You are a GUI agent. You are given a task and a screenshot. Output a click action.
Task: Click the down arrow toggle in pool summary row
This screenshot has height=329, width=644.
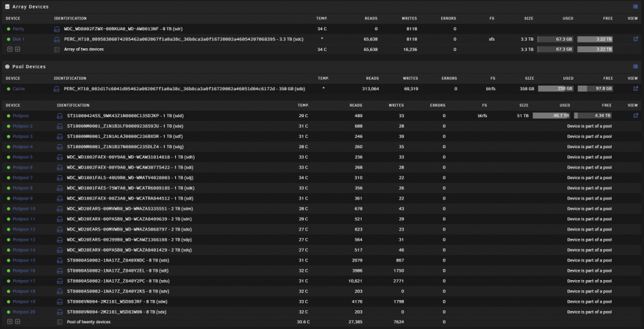[x=10, y=322]
